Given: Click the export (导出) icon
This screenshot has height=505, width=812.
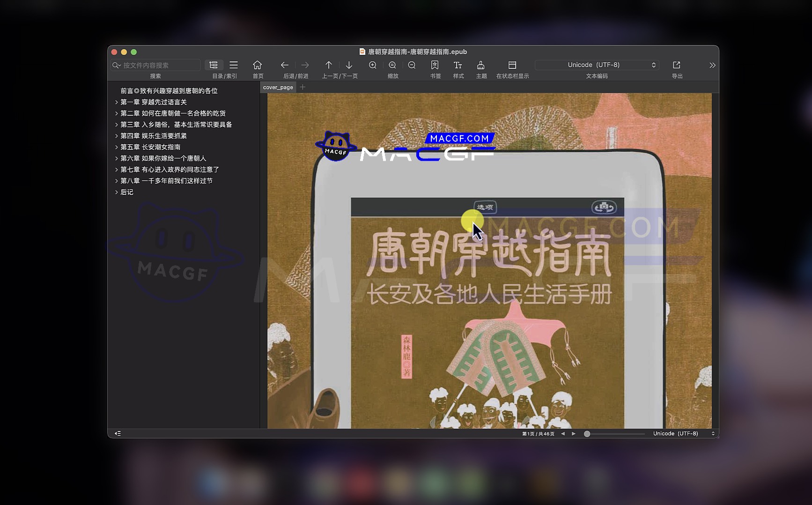Looking at the screenshot, I should coord(677,65).
